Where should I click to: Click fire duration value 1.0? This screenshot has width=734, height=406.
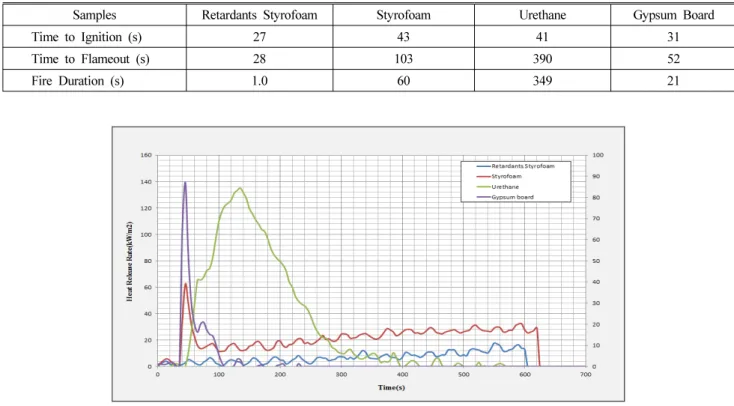pyautogui.click(x=260, y=81)
